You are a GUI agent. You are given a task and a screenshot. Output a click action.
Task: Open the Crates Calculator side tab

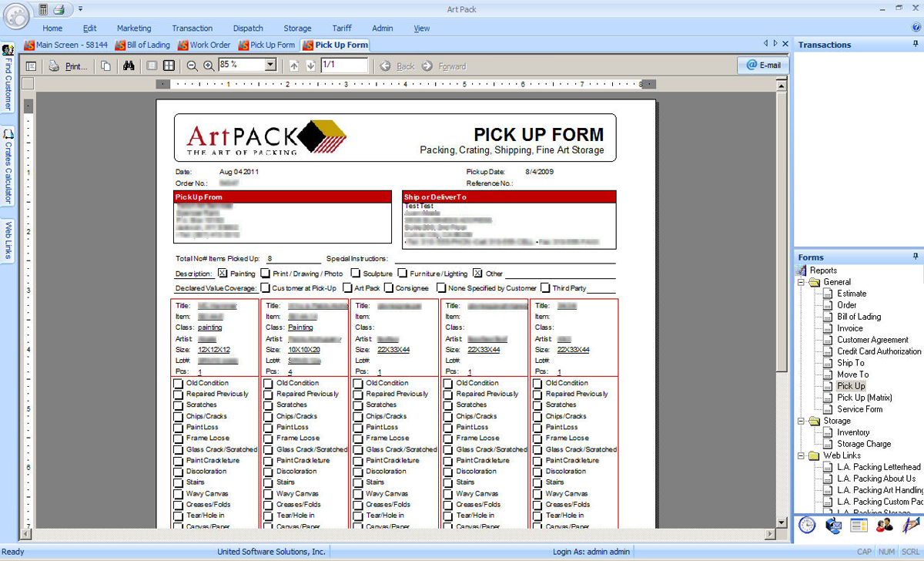click(x=8, y=167)
